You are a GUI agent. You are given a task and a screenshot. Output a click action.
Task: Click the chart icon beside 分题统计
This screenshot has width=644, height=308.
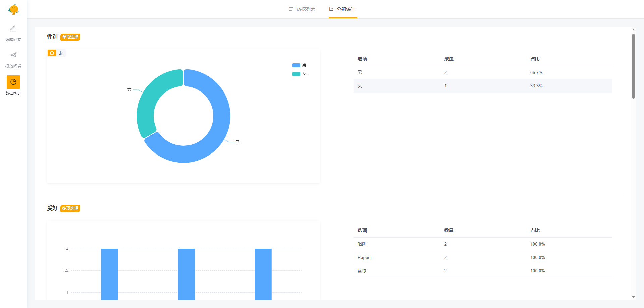(x=331, y=9)
